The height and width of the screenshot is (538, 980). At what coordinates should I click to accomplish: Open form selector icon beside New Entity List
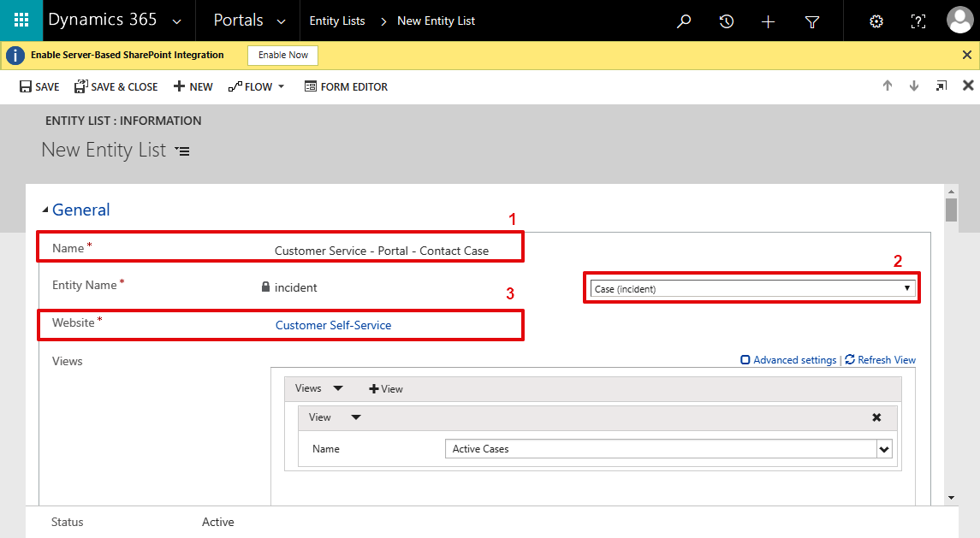181,151
